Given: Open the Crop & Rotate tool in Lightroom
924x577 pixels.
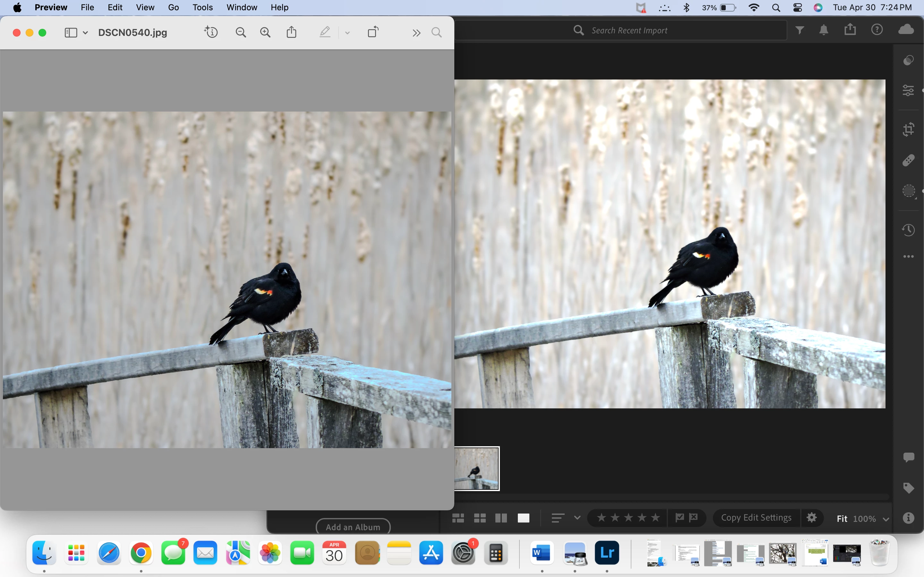Looking at the screenshot, I should [x=909, y=129].
